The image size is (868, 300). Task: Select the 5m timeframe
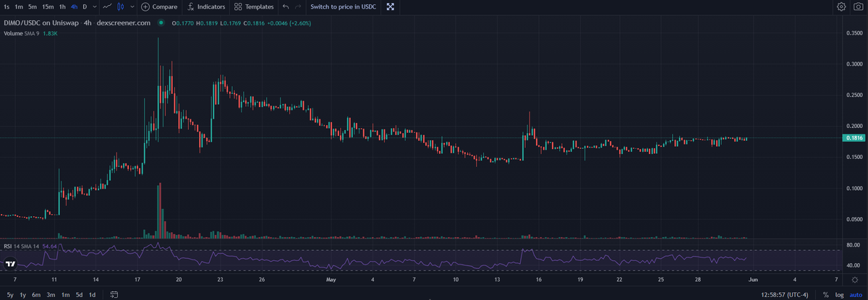point(33,7)
